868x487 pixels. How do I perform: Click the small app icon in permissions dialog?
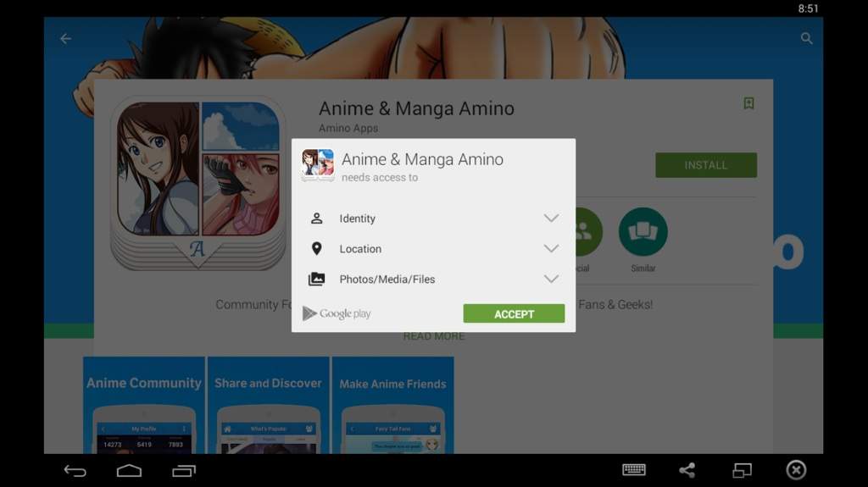318,165
